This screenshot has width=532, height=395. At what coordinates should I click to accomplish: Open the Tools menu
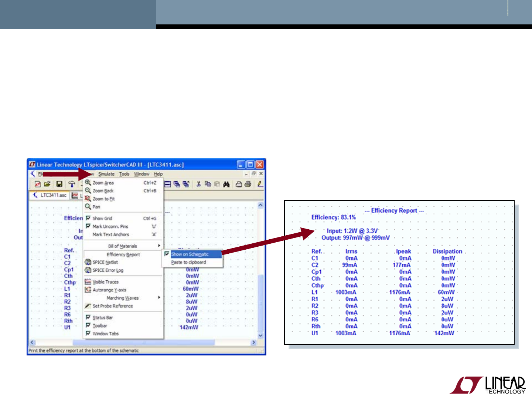coord(124,174)
